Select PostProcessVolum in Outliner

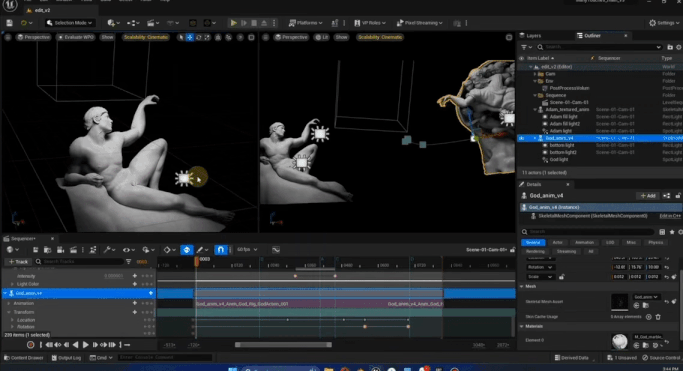(569, 88)
